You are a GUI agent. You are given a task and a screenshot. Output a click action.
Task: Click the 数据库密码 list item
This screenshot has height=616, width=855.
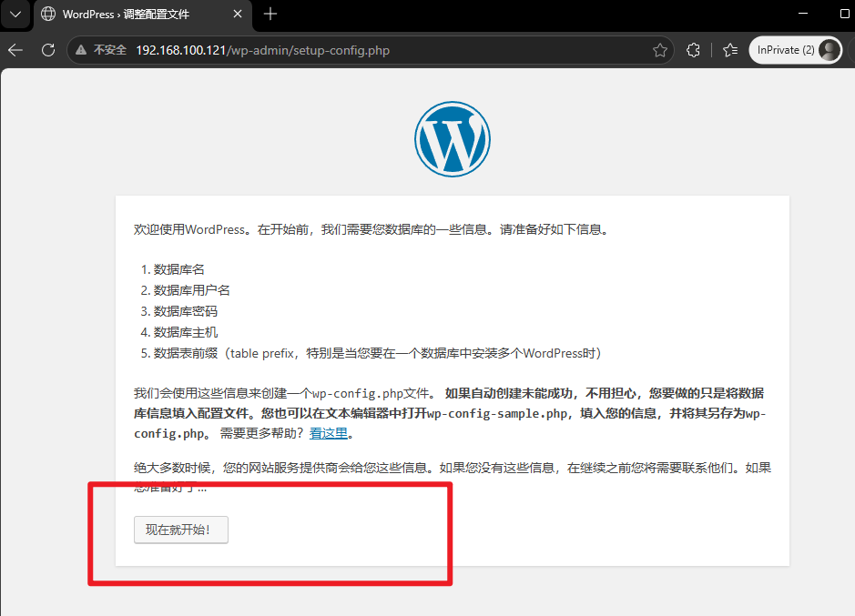pyautogui.click(x=186, y=311)
